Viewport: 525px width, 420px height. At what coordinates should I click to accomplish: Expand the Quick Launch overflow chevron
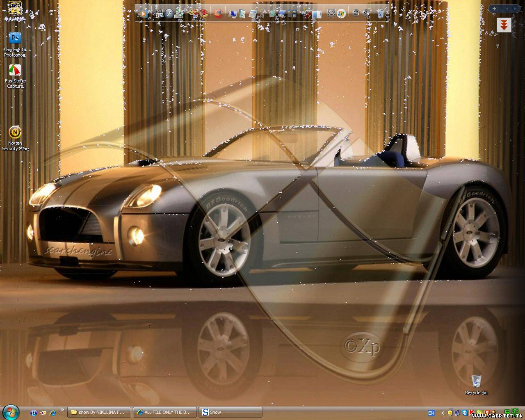(x=62, y=410)
